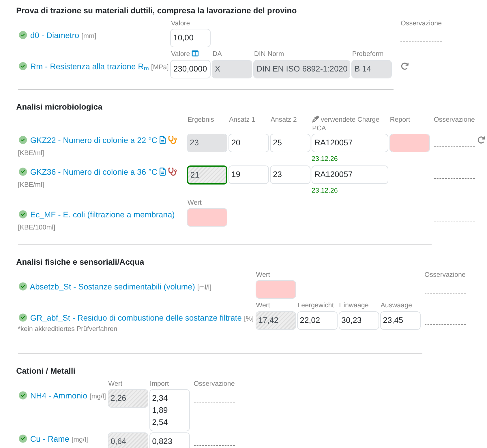Click the column layout icon next to Valore

click(x=195, y=54)
